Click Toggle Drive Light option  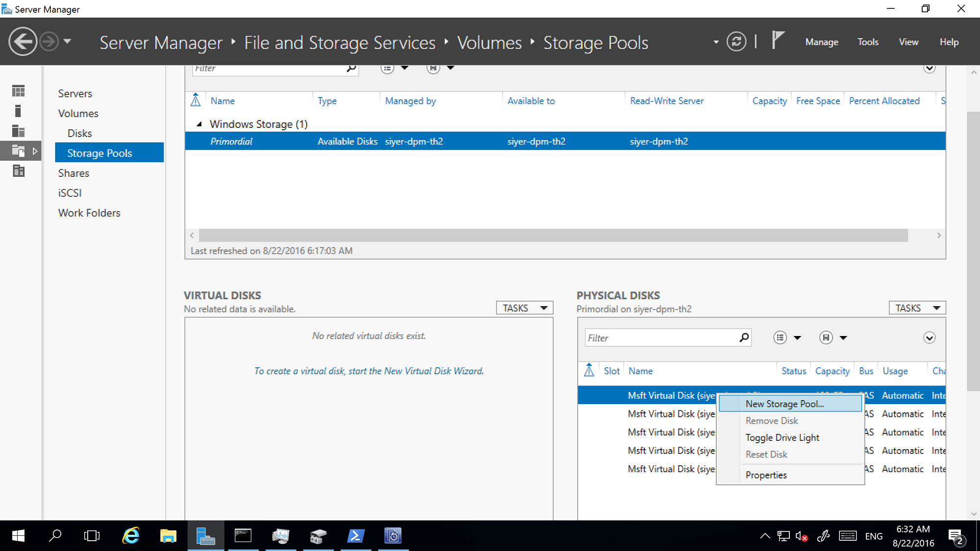782,437
